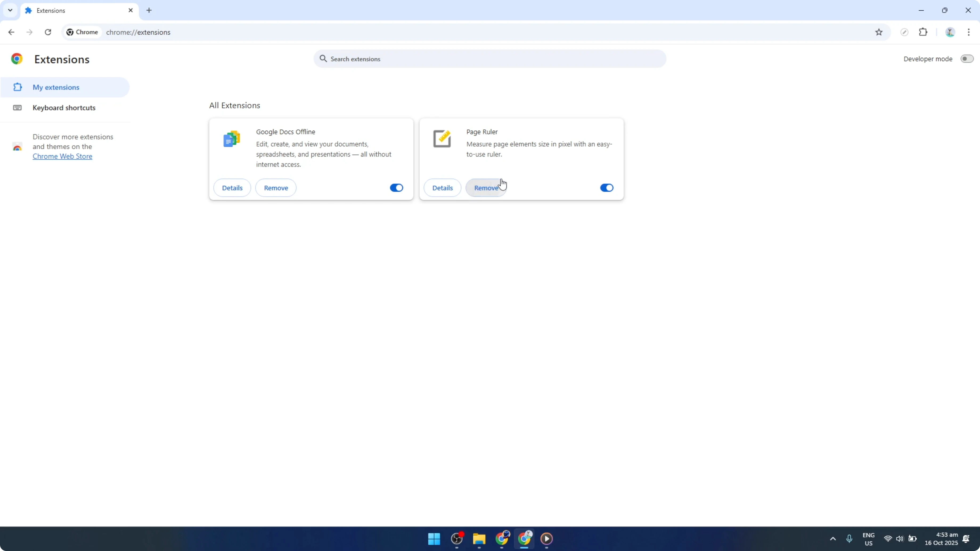
Task: Click the Google Docs Offline extension icon
Action: pos(232,139)
